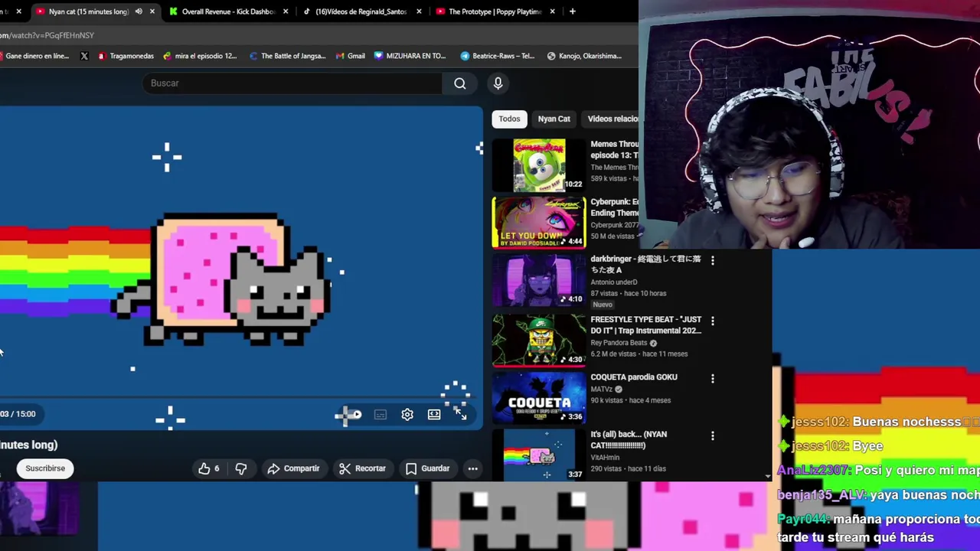
Task: Click the MATVz channel name
Action: (x=601, y=389)
